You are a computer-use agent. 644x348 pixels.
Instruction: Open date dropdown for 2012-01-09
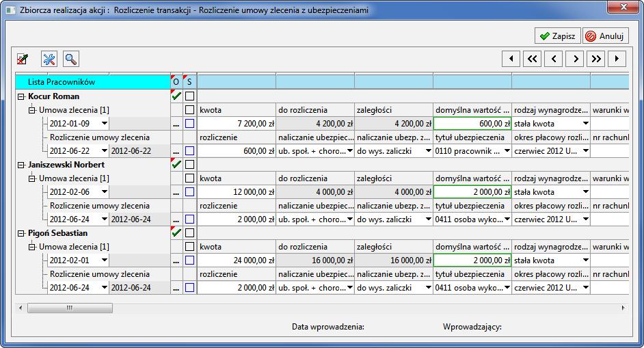[105, 123]
